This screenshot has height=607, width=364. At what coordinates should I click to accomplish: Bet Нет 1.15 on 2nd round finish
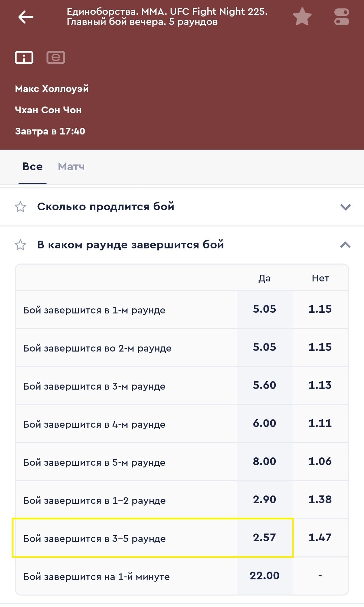pos(320,347)
